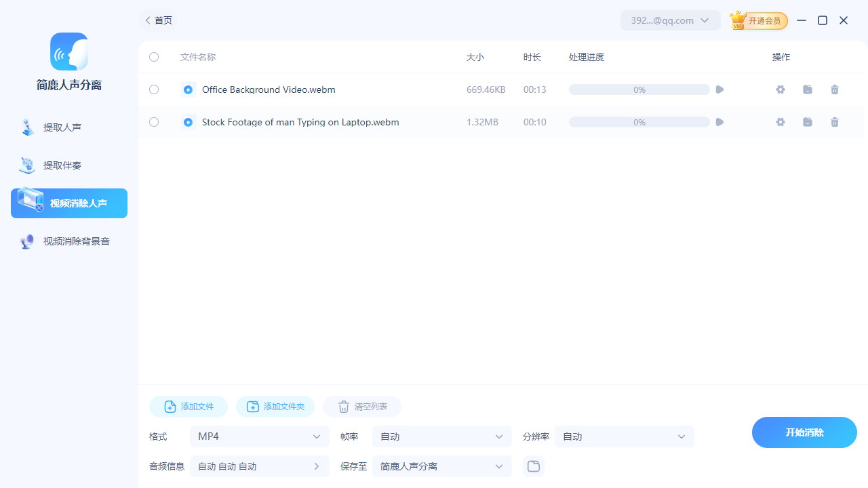Click the 添加文件 add file button

pos(189,407)
